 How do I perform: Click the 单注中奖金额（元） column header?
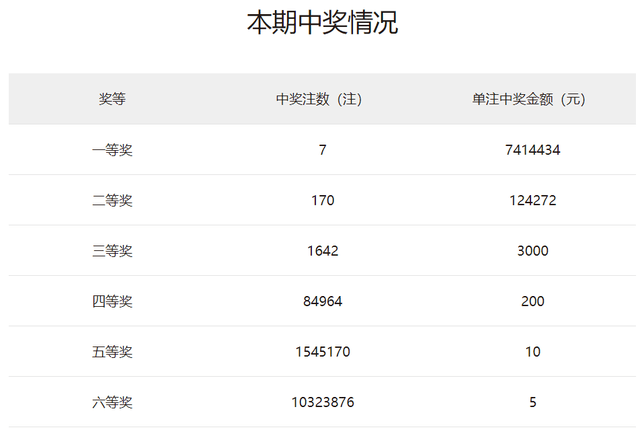pyautogui.click(x=532, y=99)
